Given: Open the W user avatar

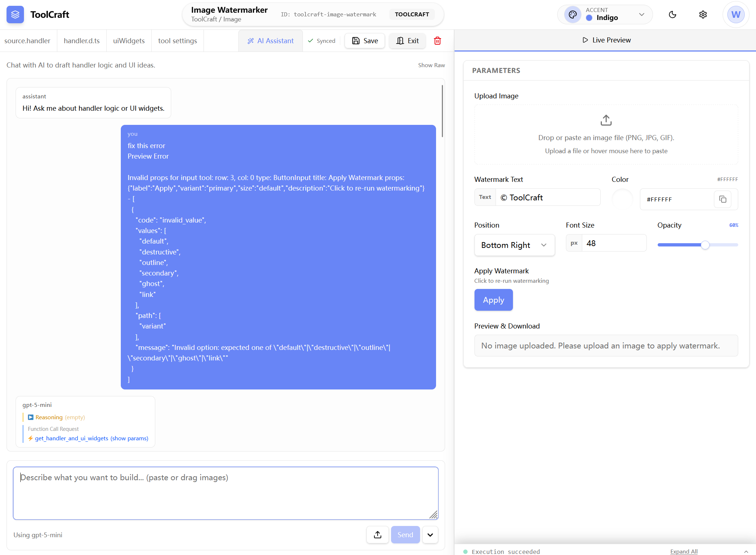Looking at the screenshot, I should pyautogui.click(x=735, y=15).
